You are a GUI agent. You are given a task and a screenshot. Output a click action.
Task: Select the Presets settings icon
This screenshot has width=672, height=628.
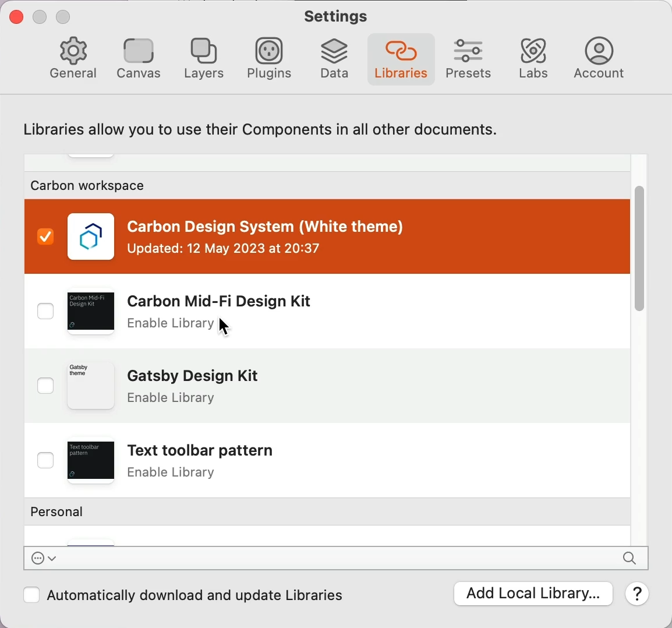pos(469,59)
